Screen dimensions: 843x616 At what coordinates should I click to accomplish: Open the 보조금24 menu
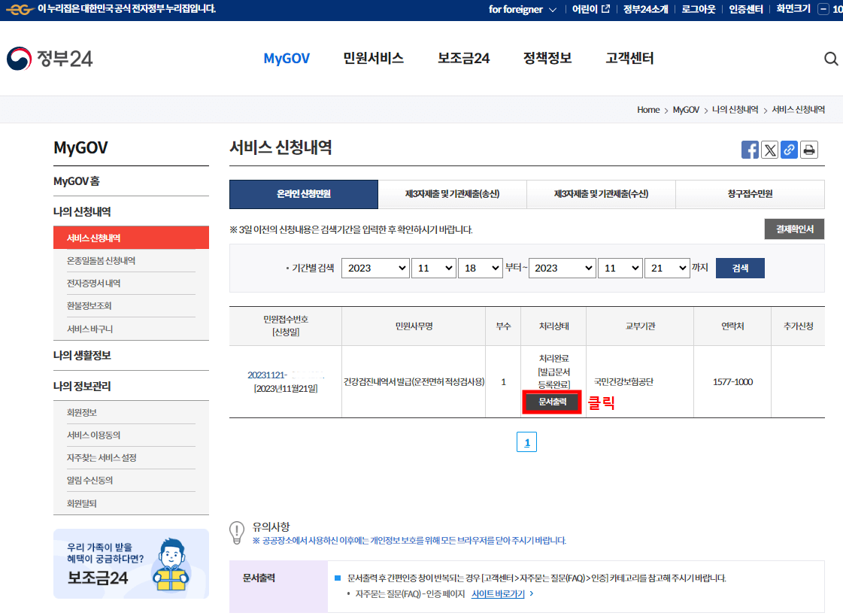point(462,58)
